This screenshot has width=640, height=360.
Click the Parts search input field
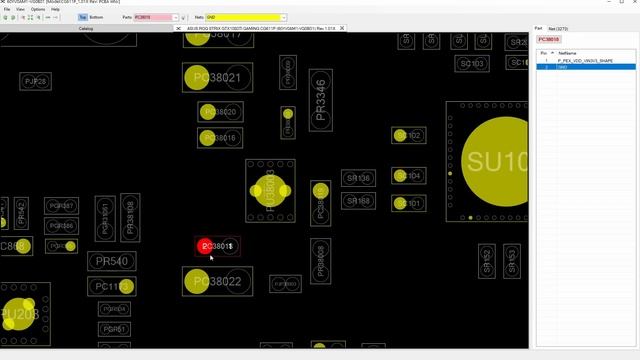(153, 17)
